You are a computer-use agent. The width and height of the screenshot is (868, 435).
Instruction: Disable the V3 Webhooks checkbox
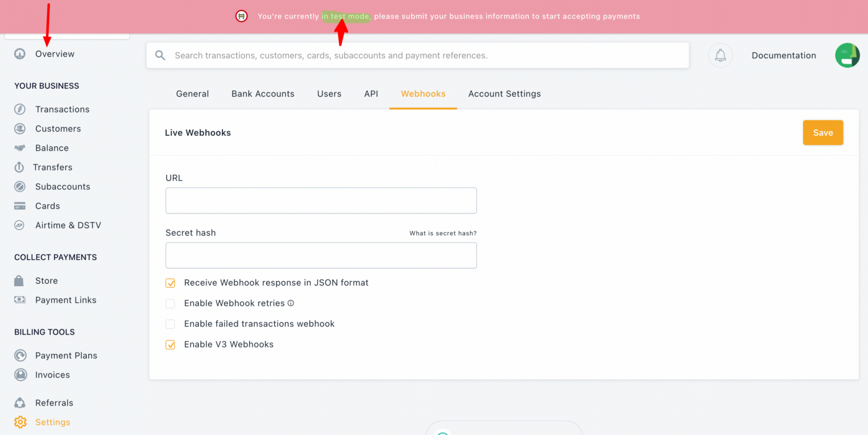pos(170,344)
